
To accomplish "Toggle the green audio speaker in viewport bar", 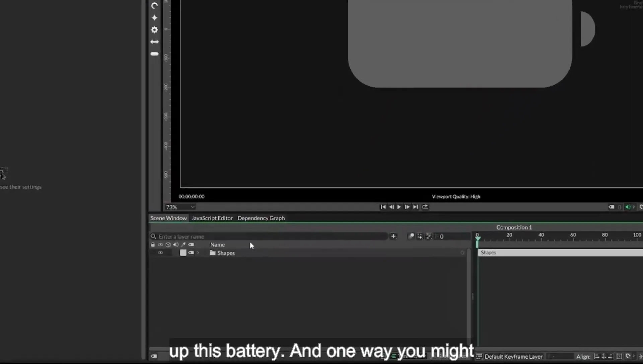I will [x=628, y=207].
